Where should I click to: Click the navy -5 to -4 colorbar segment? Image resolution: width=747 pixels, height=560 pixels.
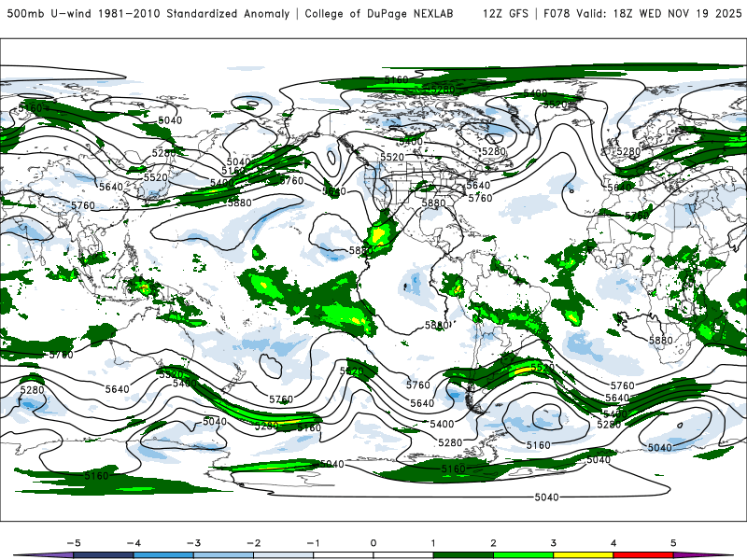point(104,555)
